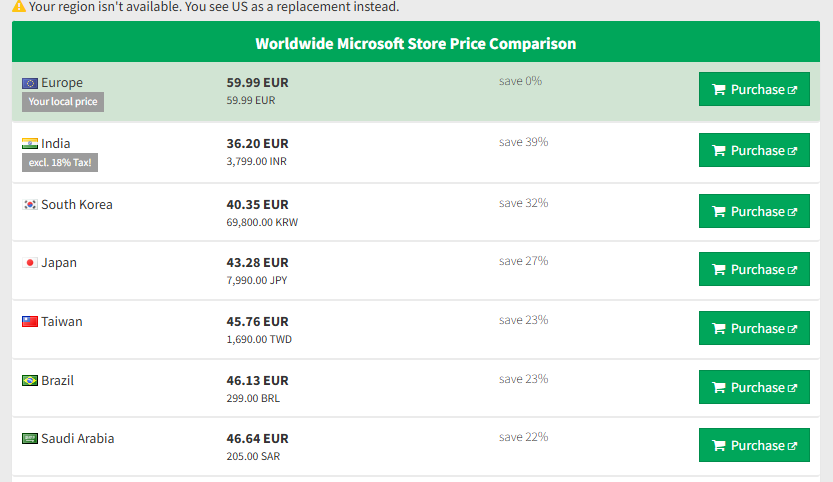Purchase from the Saudi Arabia store

[x=754, y=446]
